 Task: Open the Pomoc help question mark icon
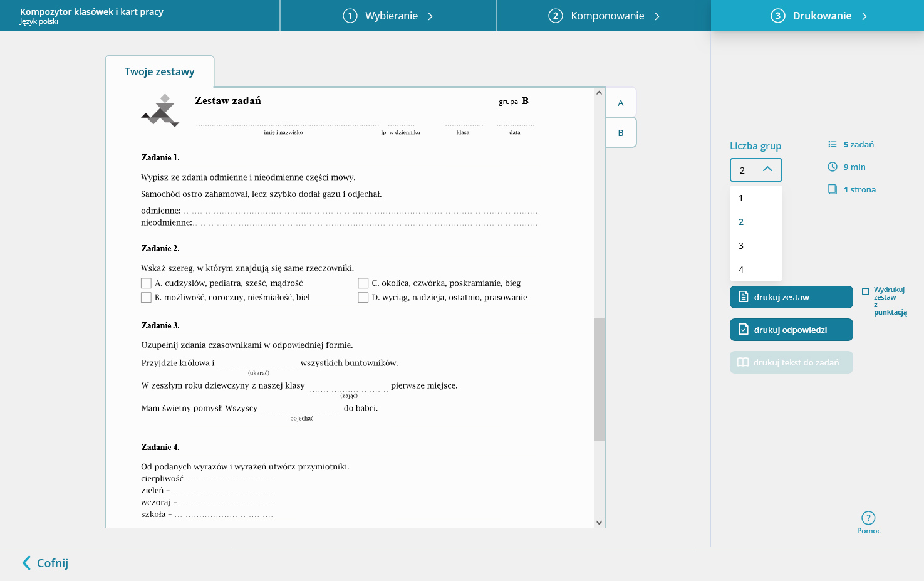pyautogui.click(x=868, y=518)
